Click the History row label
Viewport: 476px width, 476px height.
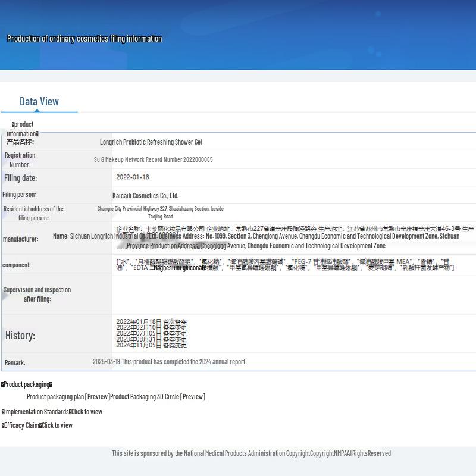[x=20, y=336]
